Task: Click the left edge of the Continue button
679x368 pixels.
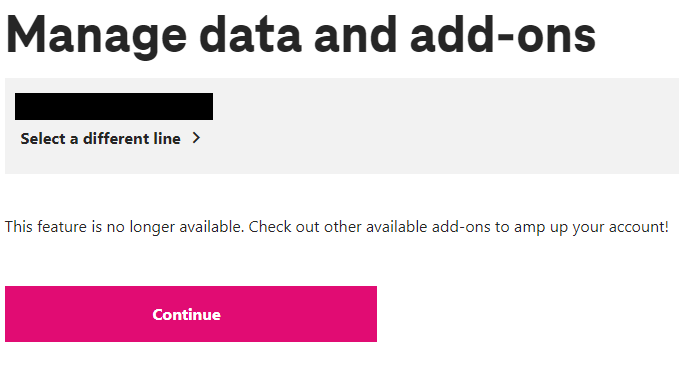Action: pos(13,314)
